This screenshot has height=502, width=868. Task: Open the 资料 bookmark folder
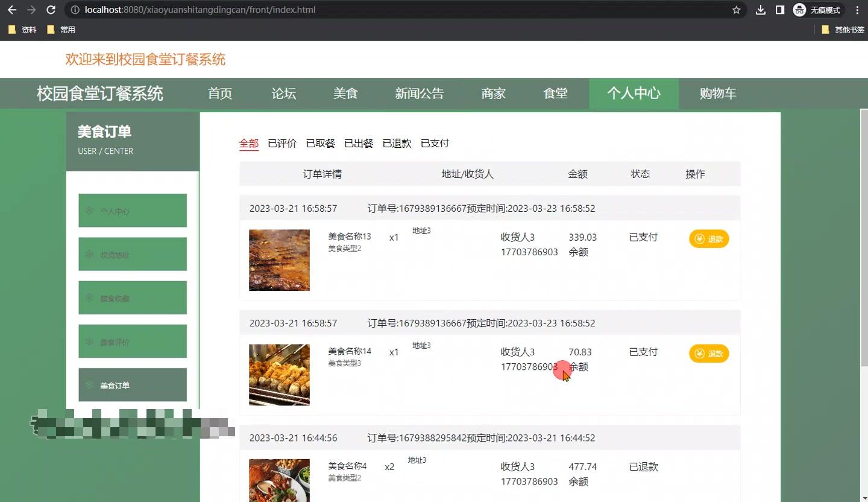[22, 30]
